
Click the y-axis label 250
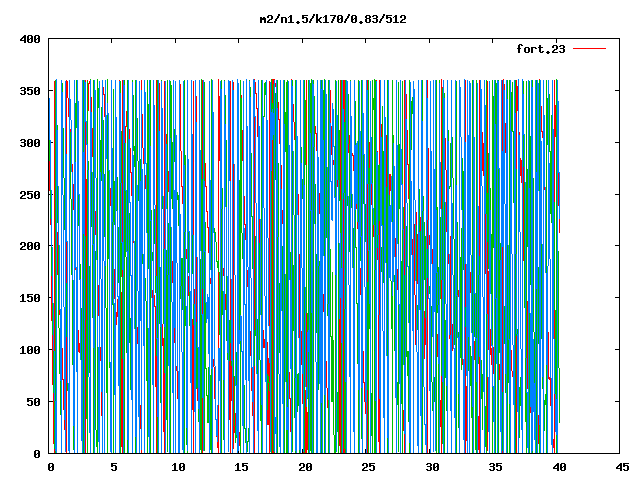[30, 195]
